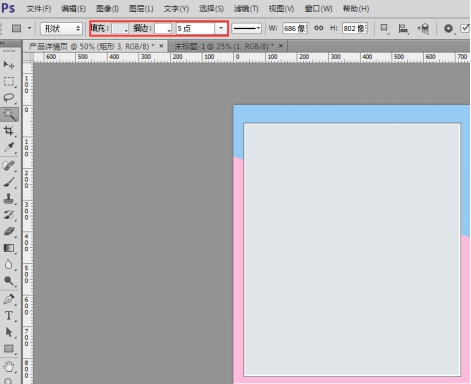Select the Crop tool

click(9, 131)
